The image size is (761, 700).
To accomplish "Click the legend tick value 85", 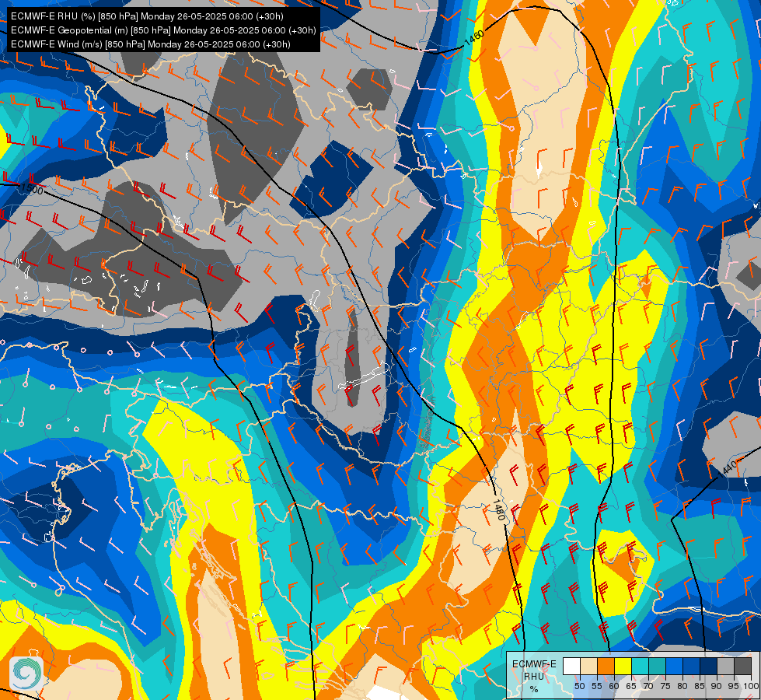I will pos(700,686).
